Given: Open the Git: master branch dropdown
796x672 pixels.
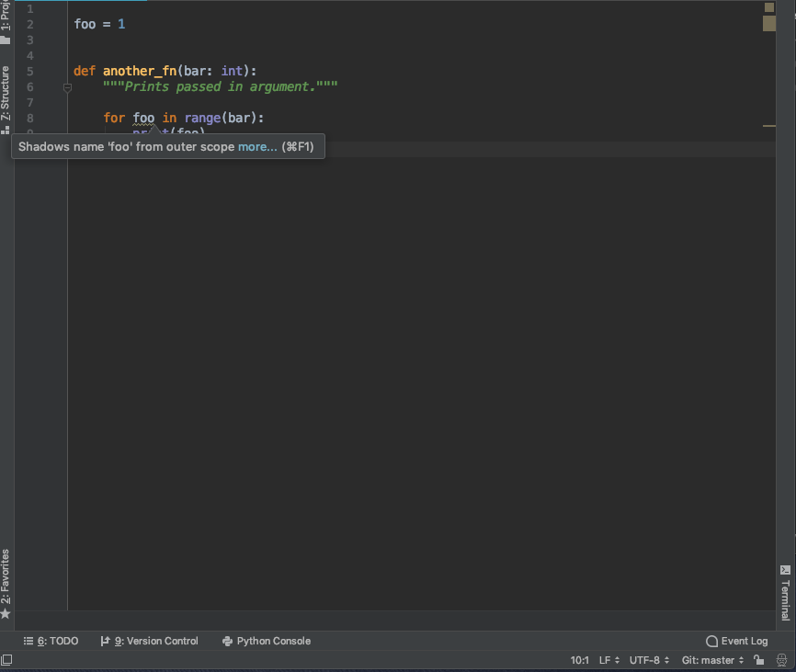Looking at the screenshot, I should (711, 660).
